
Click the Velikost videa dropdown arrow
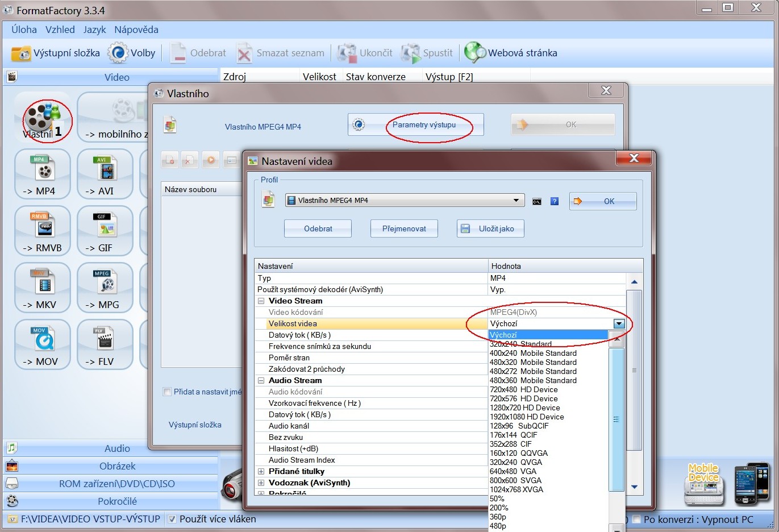point(619,324)
